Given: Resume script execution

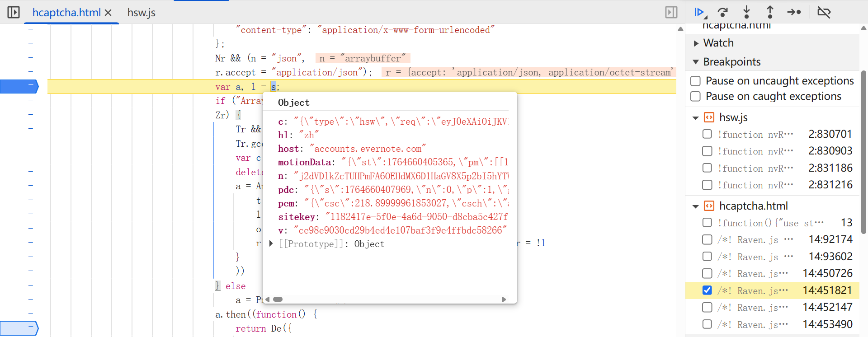Looking at the screenshot, I should (699, 12).
